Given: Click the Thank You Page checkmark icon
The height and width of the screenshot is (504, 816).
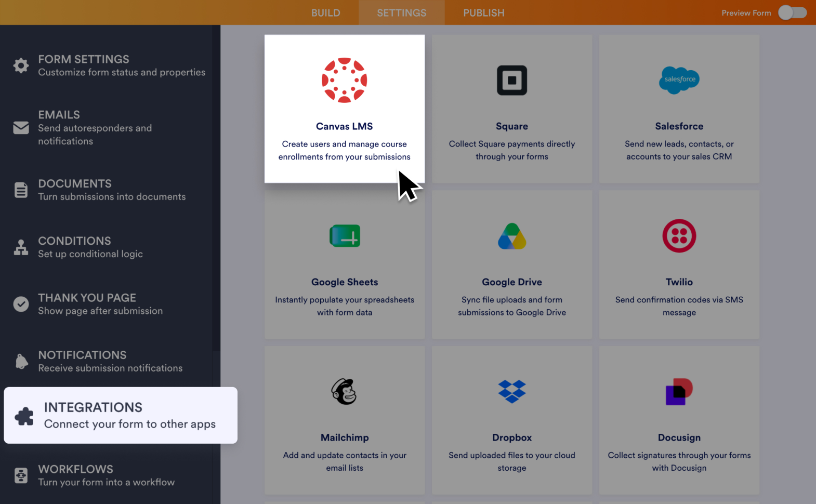Looking at the screenshot, I should pyautogui.click(x=21, y=304).
